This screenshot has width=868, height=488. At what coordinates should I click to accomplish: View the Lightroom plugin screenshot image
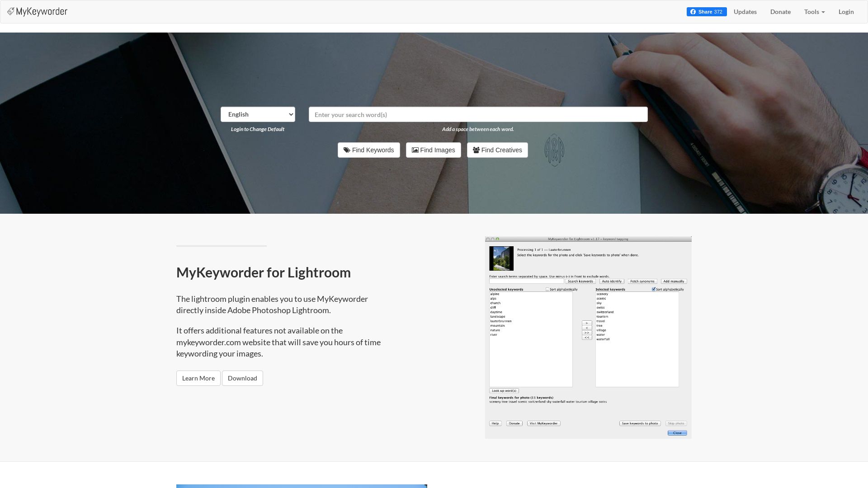coord(588,337)
